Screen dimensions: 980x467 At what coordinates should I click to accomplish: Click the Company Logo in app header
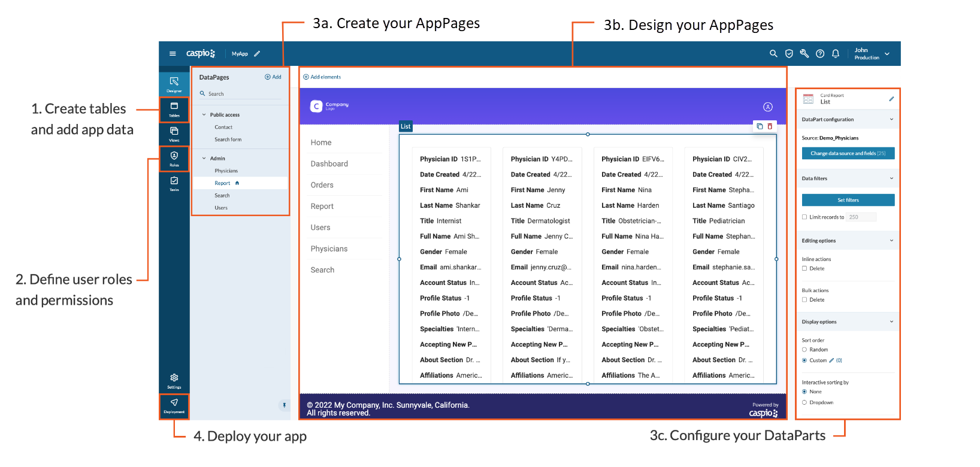pyautogui.click(x=329, y=106)
